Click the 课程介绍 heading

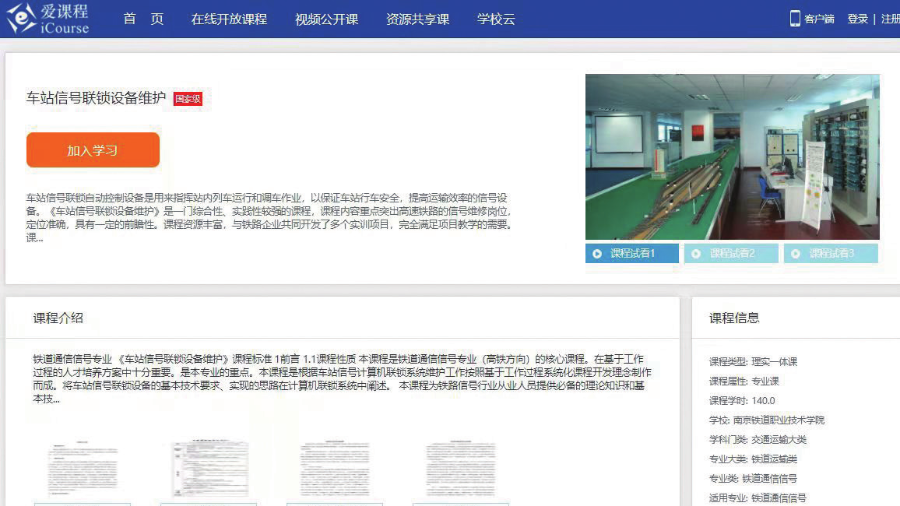[58, 318]
